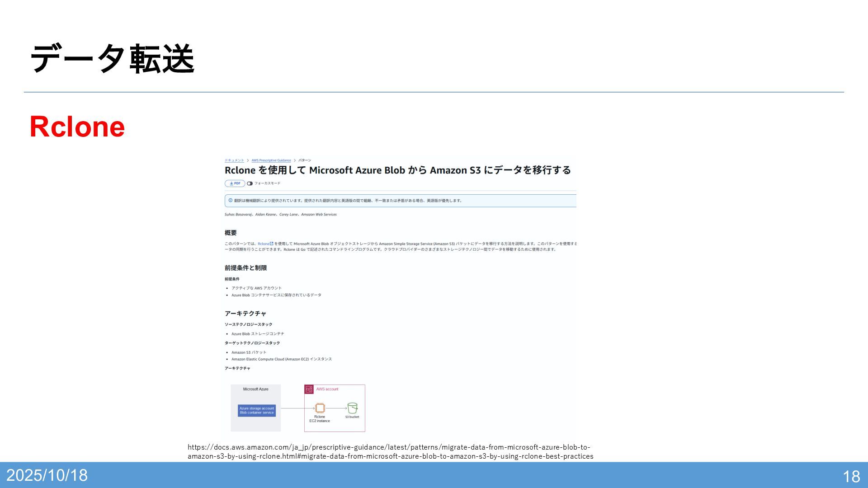Click the info icon in translation notice
This screenshot has width=868, height=488.
point(231,201)
